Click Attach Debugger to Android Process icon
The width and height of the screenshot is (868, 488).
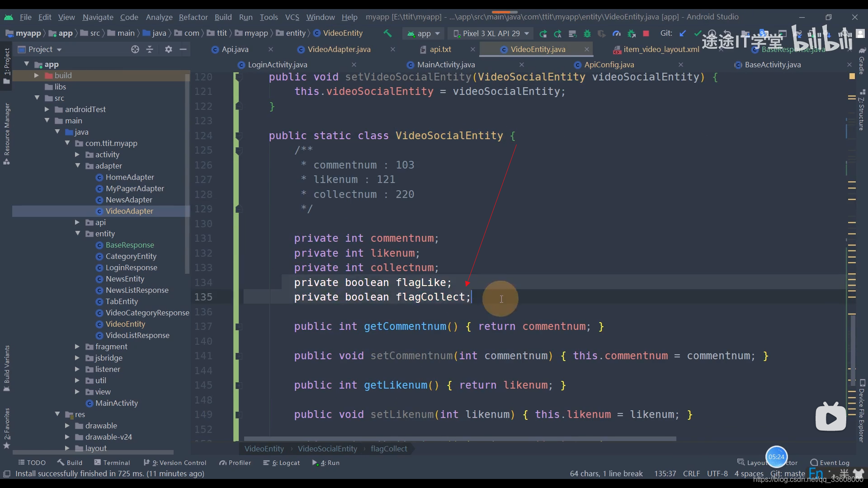coord(632,33)
